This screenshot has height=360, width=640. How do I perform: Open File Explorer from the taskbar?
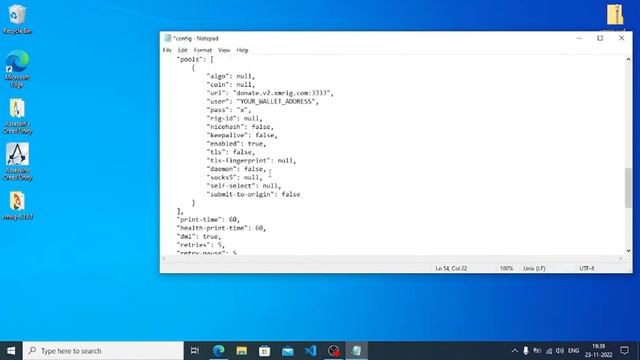click(242, 351)
